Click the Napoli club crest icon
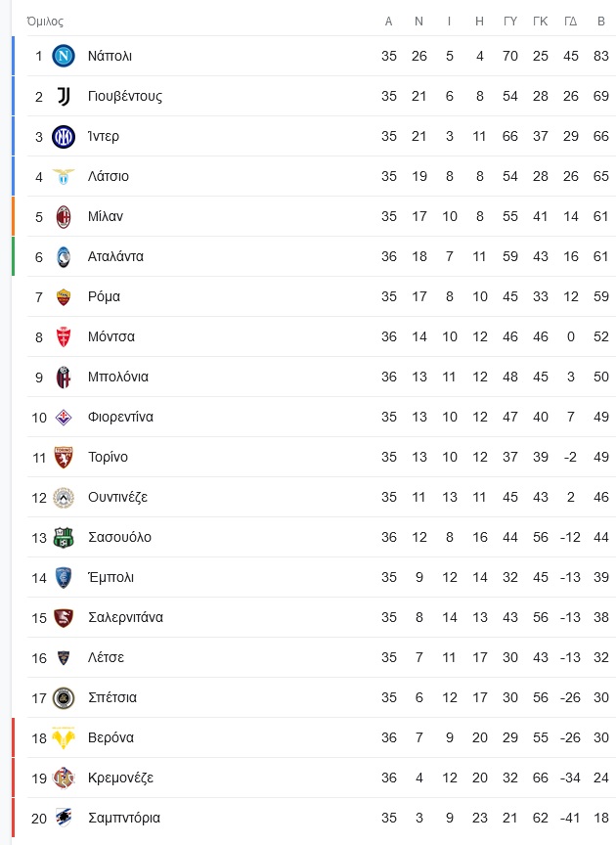Screen dimensions: 616x845 63,56
